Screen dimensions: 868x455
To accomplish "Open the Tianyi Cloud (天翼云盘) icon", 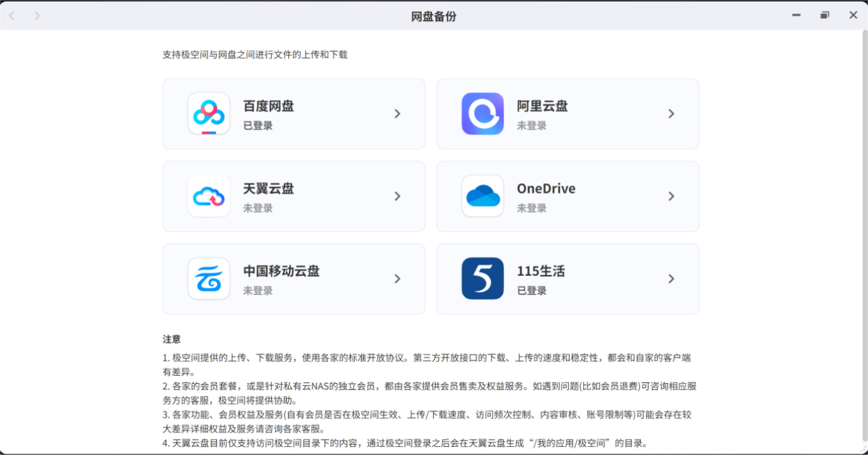I will click(x=209, y=196).
